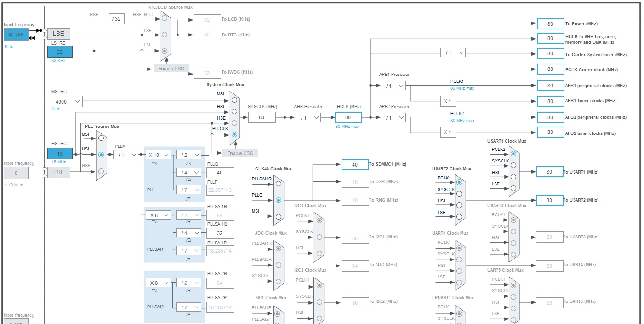
Task: Click the APB2 X 1 timer multiplier box
Action: point(447,133)
